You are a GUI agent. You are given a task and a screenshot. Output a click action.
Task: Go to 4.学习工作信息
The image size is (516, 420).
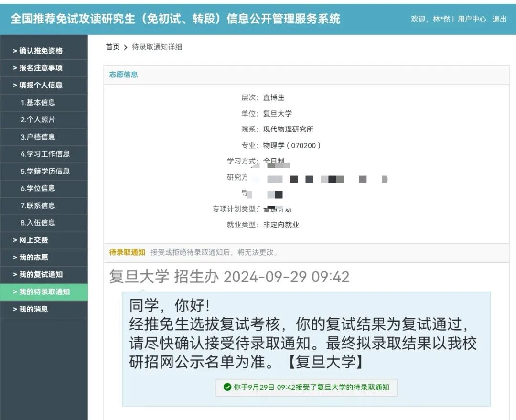(x=44, y=154)
